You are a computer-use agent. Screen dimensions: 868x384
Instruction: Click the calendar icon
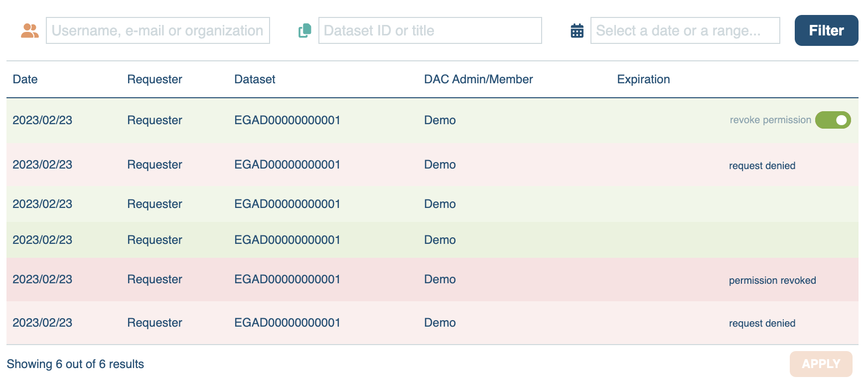pos(577,31)
